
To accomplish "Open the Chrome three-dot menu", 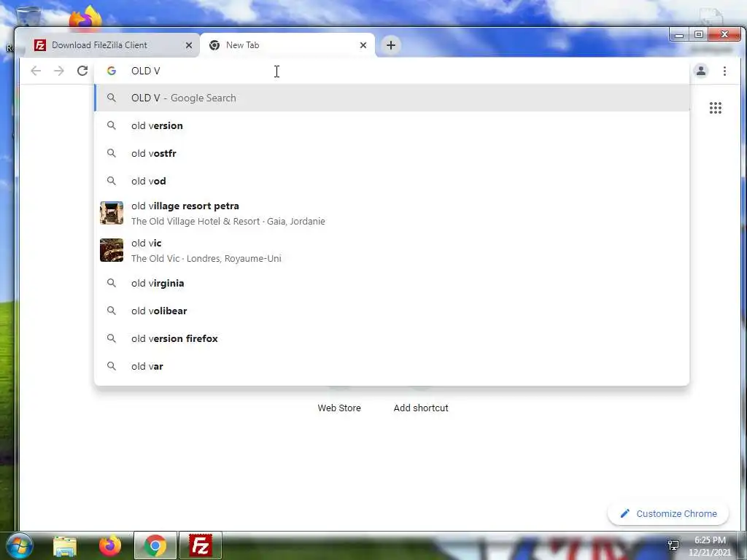I will pos(724,71).
